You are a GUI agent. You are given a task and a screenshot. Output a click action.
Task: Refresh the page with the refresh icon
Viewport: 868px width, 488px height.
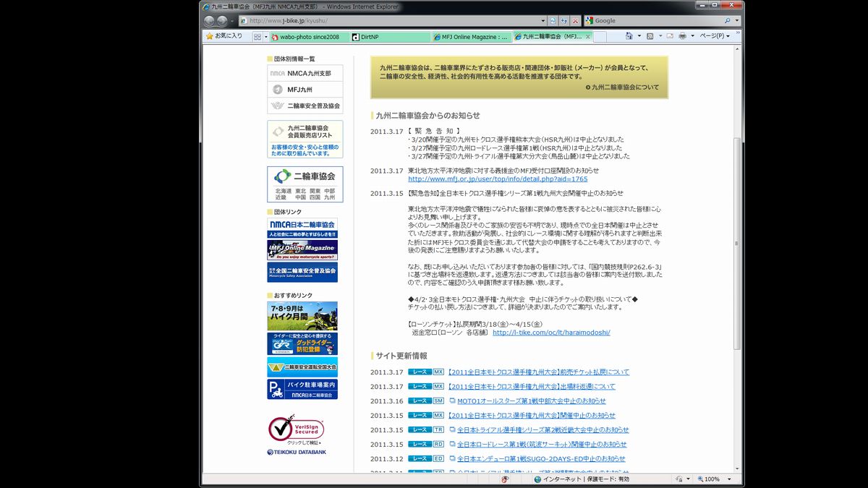pyautogui.click(x=564, y=21)
